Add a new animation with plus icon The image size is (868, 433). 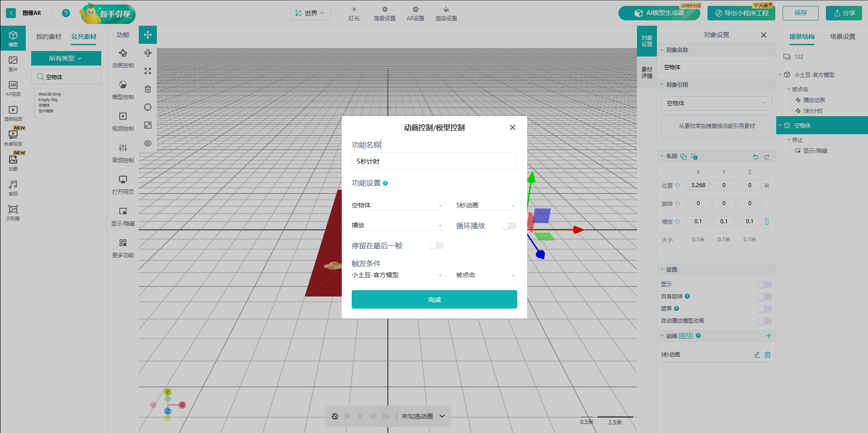tap(769, 336)
